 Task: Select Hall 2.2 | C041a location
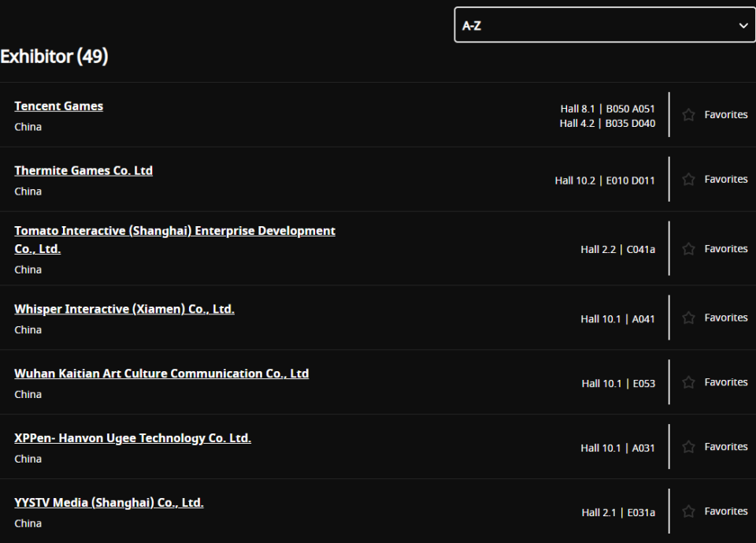(x=617, y=250)
